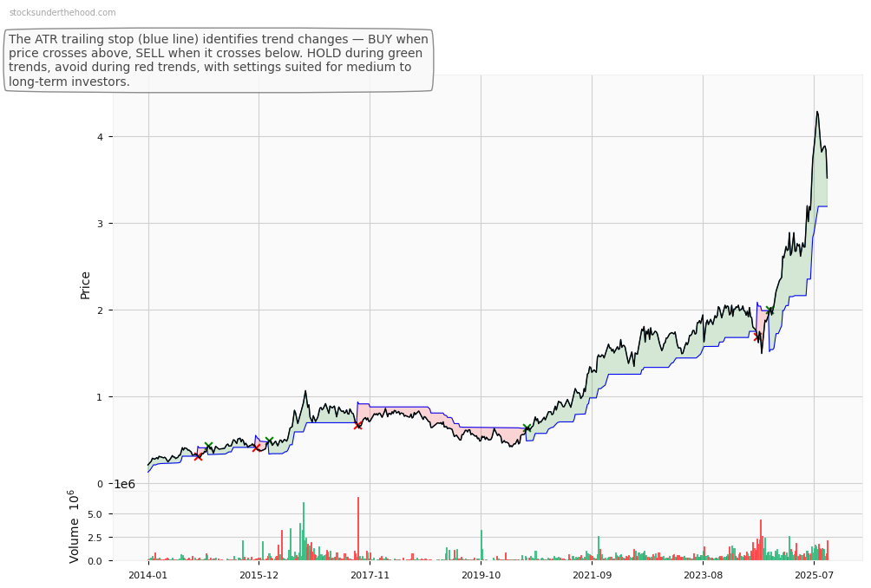Click the leftmost green buy marker
The height and width of the screenshot is (588, 871).
pos(208,446)
